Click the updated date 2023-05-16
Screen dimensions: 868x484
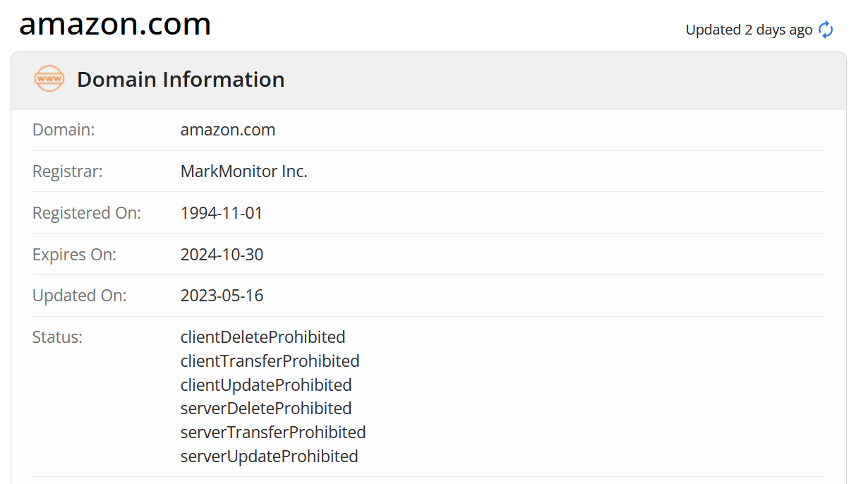pyautogui.click(x=222, y=296)
